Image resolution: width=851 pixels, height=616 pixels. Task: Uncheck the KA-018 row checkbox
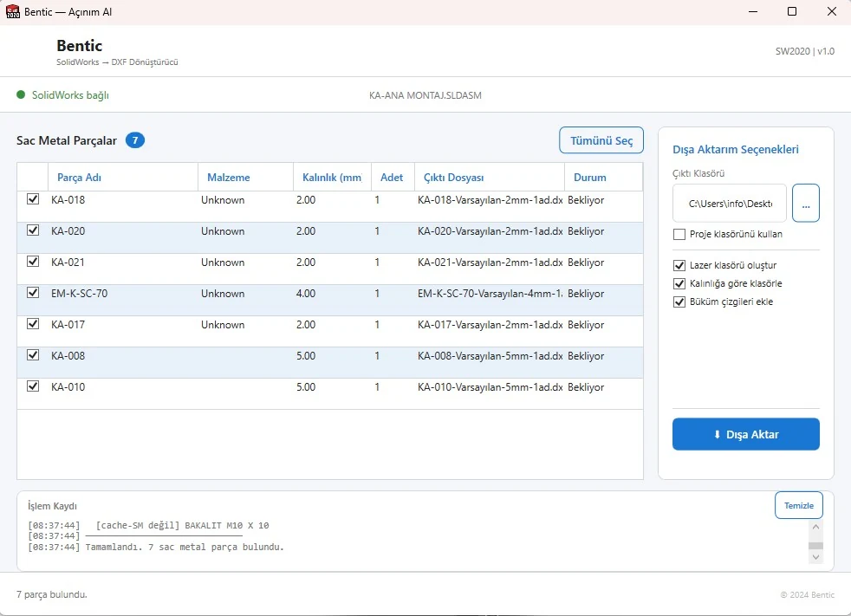(x=33, y=198)
